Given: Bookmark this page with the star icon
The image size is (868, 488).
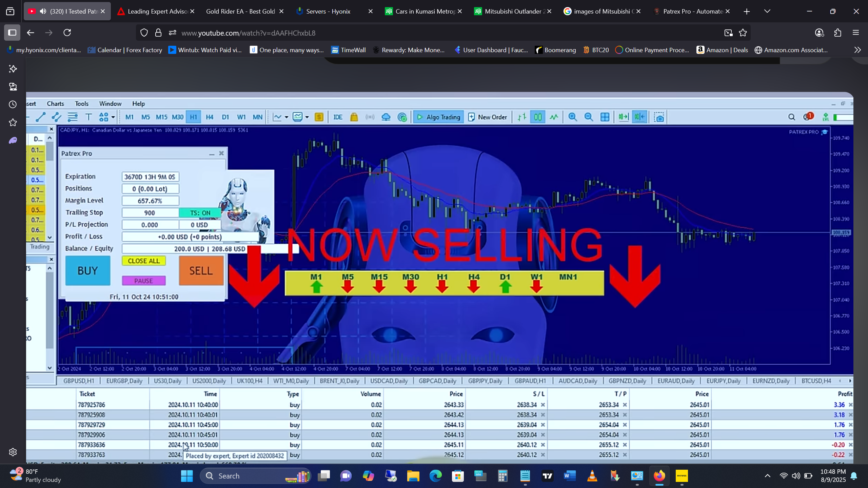Looking at the screenshot, I should [743, 33].
